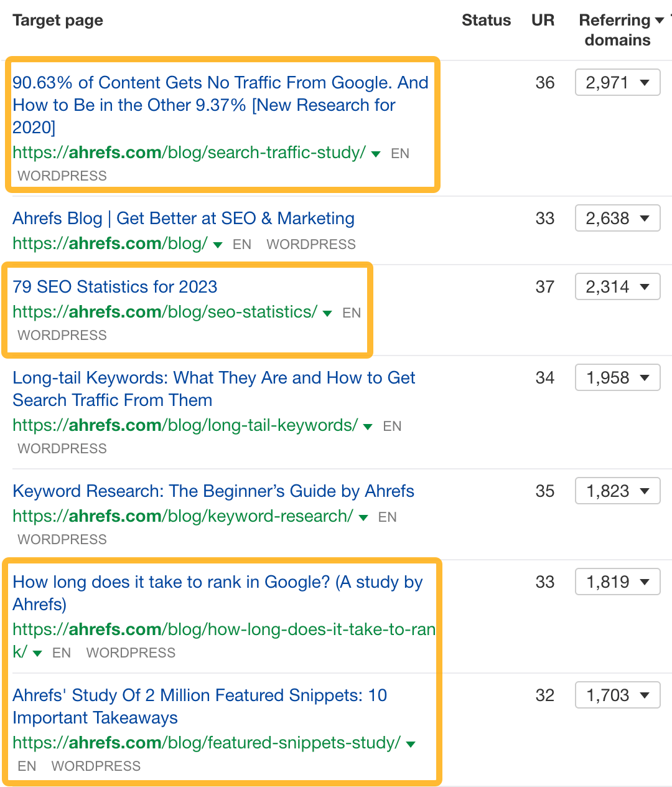Open 'Keyword Research: The Beginner's Guide by Ahrefs'
Viewport: 672px width, 787px height.
tap(213, 491)
